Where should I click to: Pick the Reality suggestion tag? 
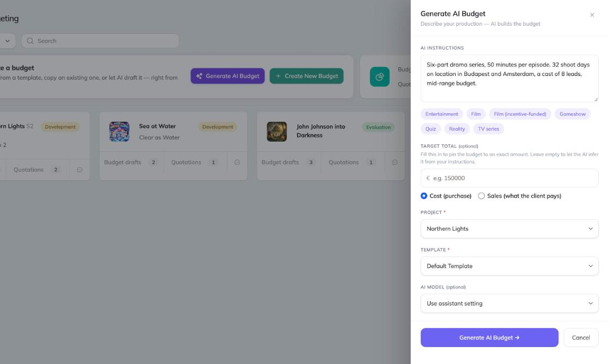click(x=457, y=129)
